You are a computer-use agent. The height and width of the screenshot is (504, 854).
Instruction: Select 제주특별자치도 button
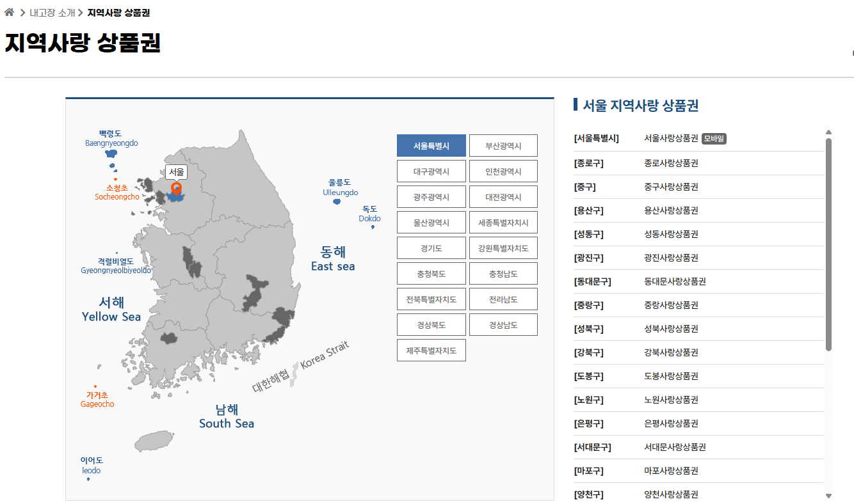coord(431,350)
